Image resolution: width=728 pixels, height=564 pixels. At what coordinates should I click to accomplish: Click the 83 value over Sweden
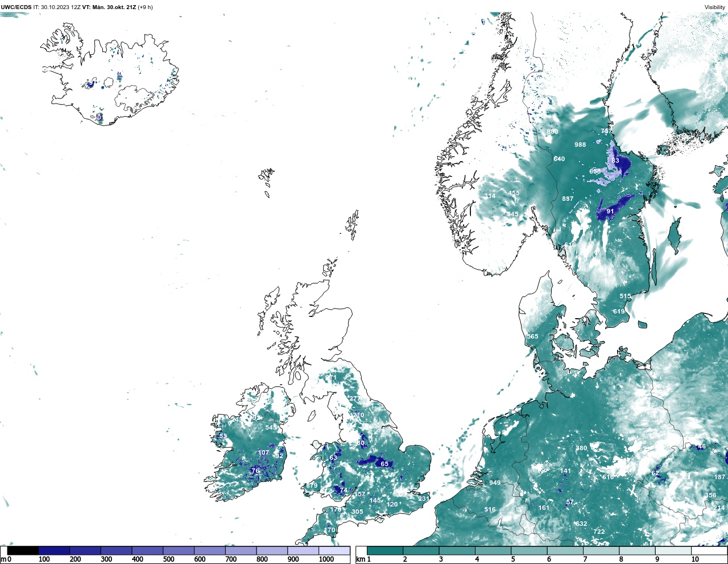(x=615, y=161)
